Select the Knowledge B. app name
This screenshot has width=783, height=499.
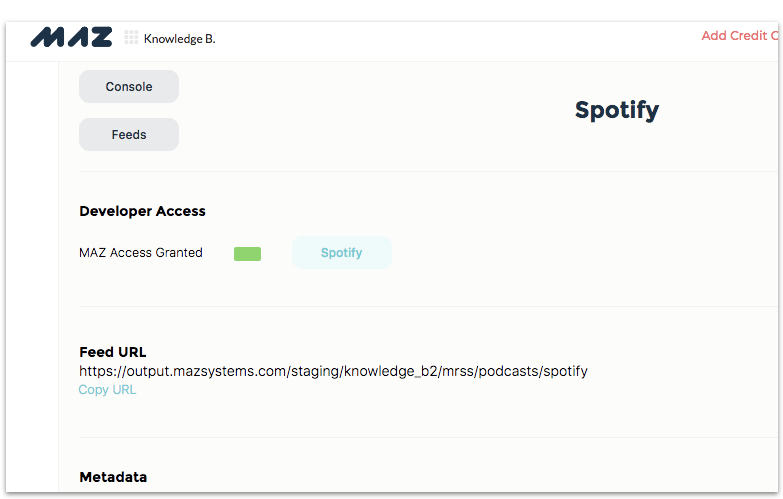pos(180,39)
